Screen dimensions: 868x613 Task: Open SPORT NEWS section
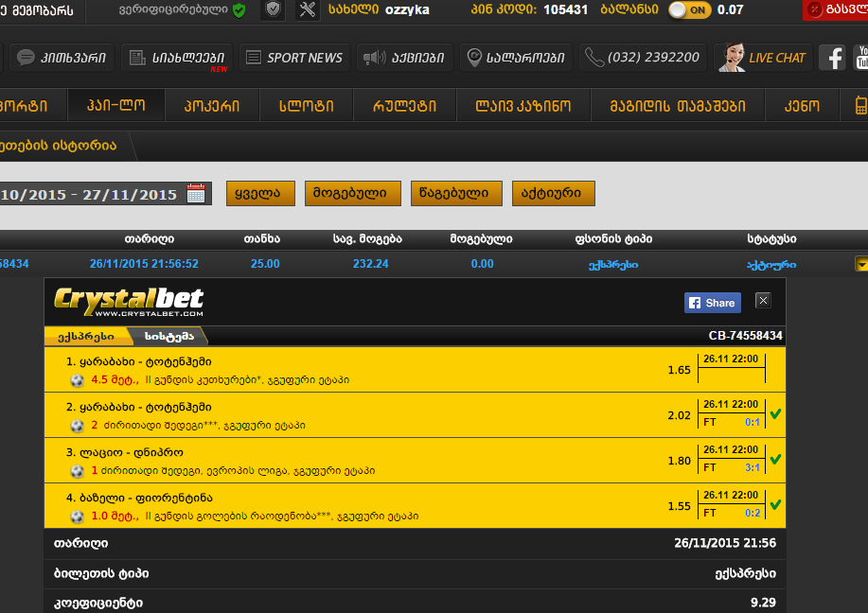pos(294,58)
